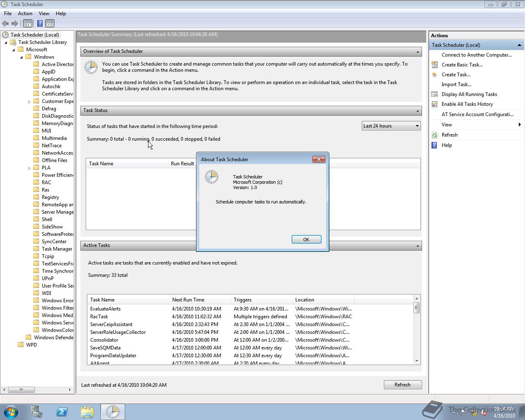Viewport: 525px width, 420px height.
Task: Click the Defrag folder icon
Action: (36, 109)
